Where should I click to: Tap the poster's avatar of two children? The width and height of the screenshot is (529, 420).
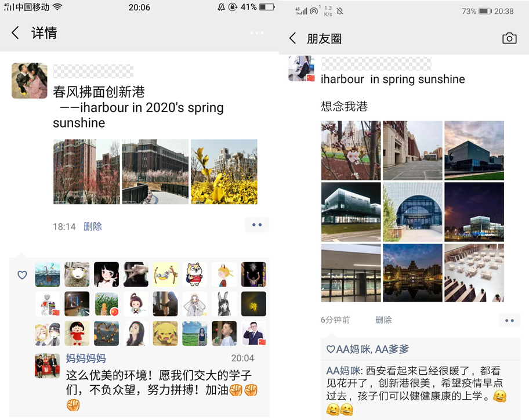[x=30, y=81]
